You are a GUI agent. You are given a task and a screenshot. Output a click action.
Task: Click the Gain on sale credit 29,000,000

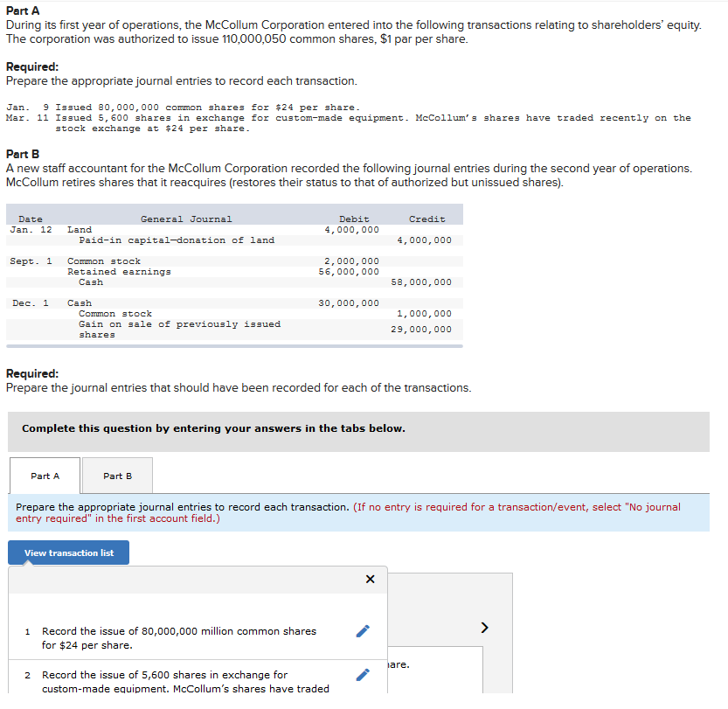pos(421,330)
